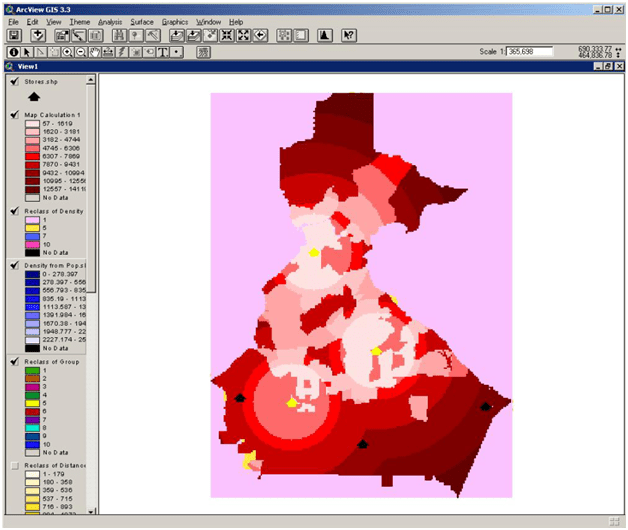Enable the Reclass of Distance theme

(14, 467)
